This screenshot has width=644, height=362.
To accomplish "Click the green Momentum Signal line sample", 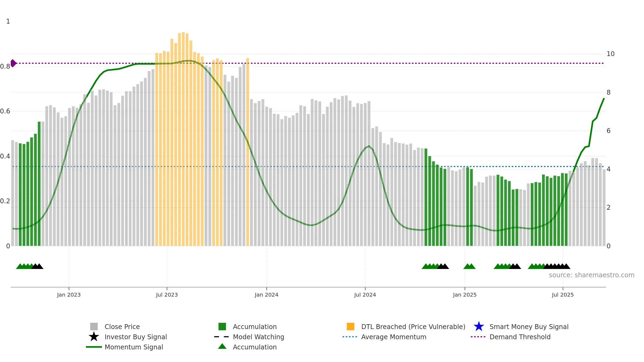I will pos(94,347).
